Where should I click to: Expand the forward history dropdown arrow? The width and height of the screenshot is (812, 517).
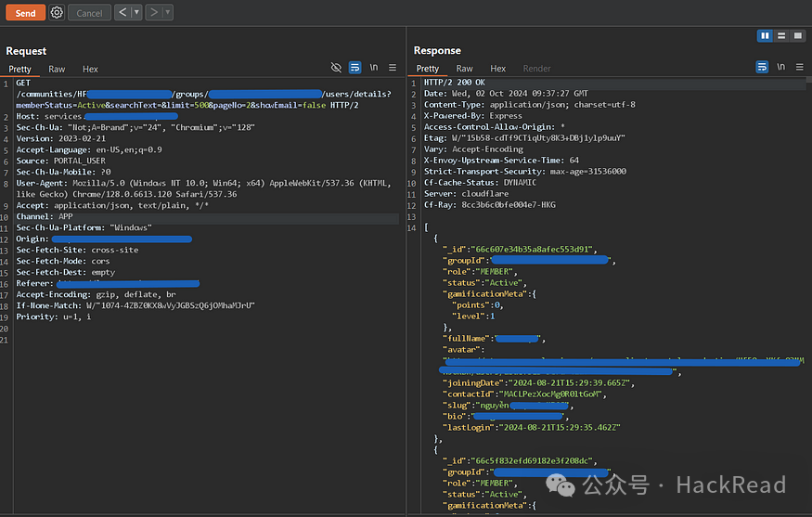pos(166,13)
